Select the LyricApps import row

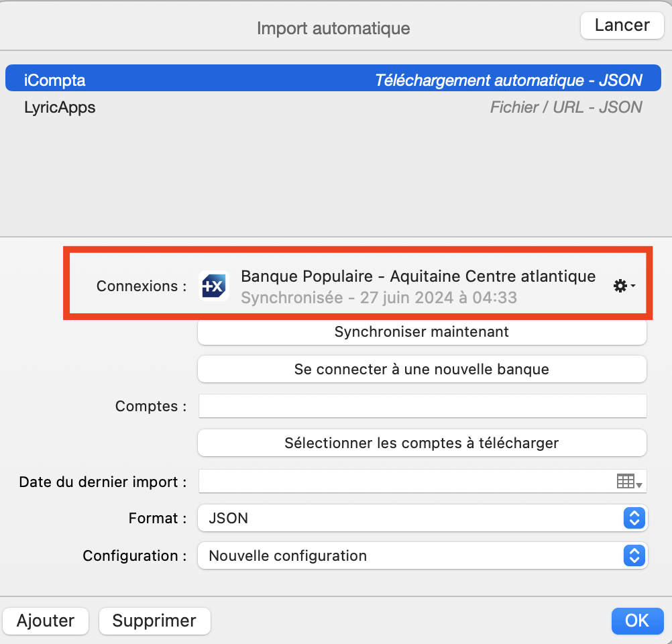click(x=333, y=107)
